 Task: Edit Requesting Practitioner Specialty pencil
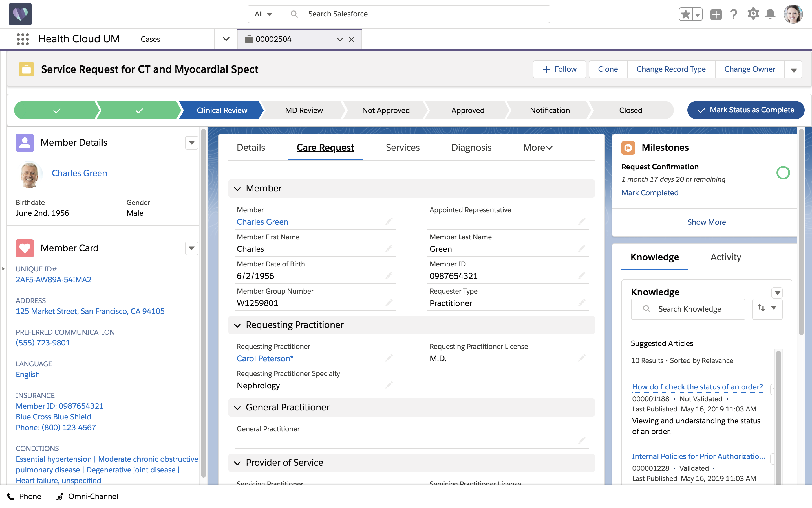click(389, 385)
